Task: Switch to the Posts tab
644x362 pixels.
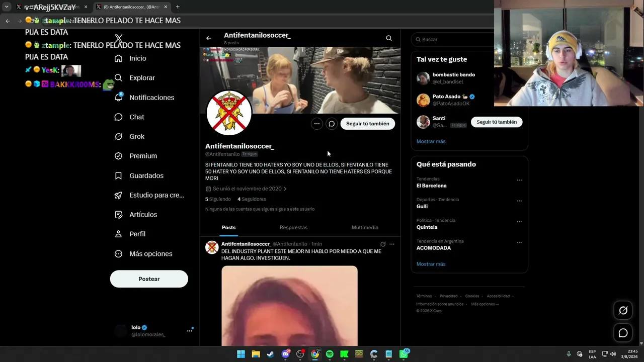Action: point(228,228)
